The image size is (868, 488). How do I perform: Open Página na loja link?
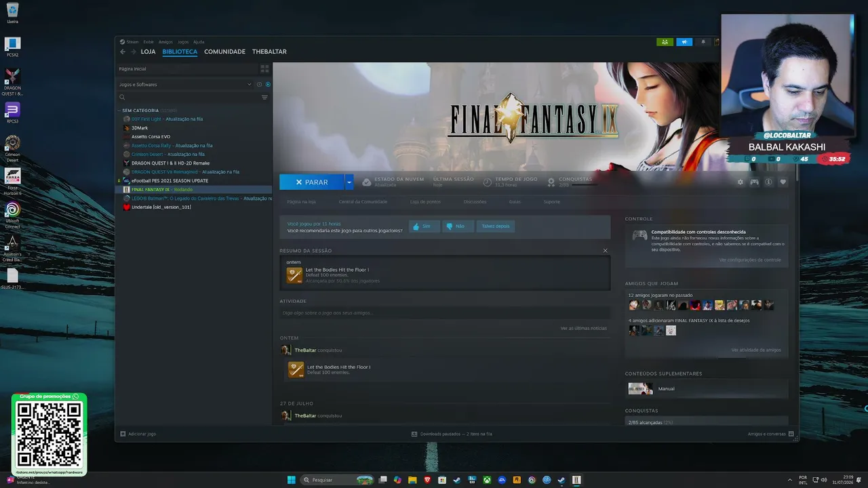[x=301, y=202]
